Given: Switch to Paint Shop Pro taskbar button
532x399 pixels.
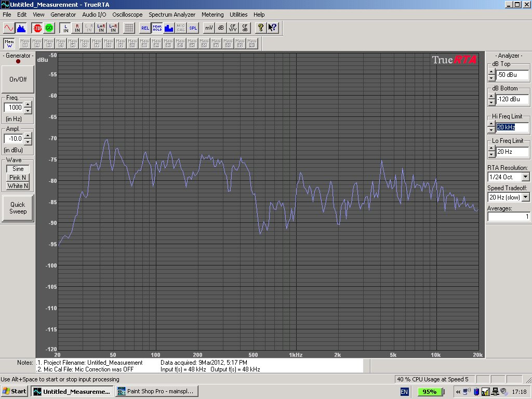Looking at the screenshot, I should (x=157, y=391).
